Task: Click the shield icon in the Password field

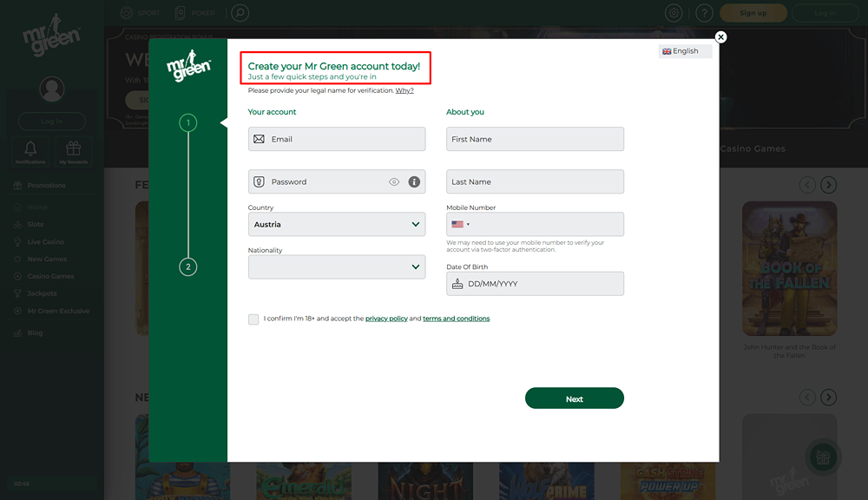Action: [259, 181]
